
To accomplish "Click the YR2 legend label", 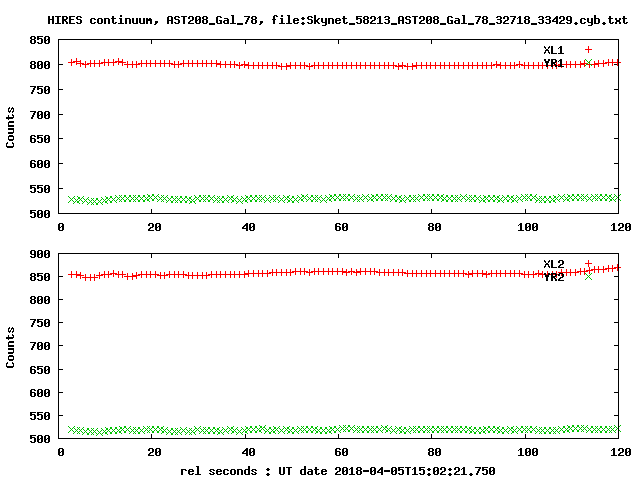I will [553, 277].
